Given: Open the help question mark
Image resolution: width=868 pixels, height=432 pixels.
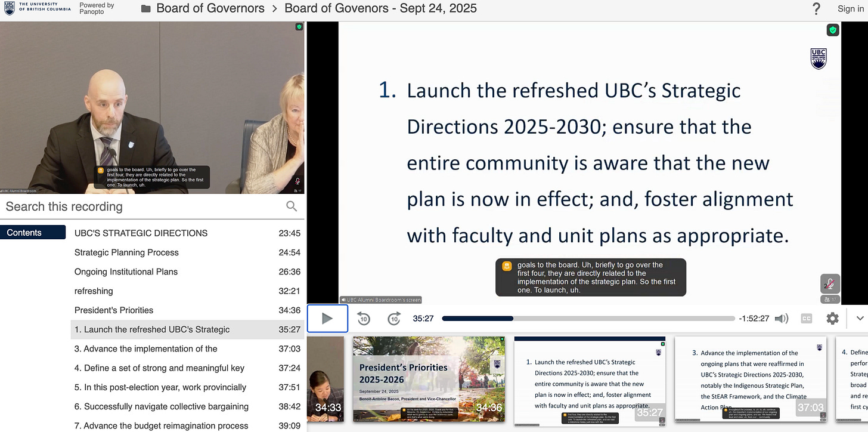Looking at the screenshot, I should pyautogui.click(x=816, y=8).
